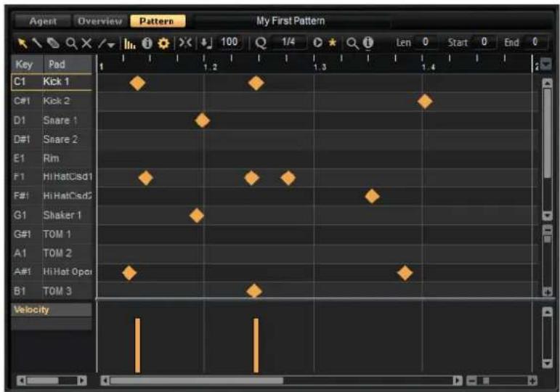Select the Draw tool
The width and height of the screenshot is (560, 392).
(37, 44)
